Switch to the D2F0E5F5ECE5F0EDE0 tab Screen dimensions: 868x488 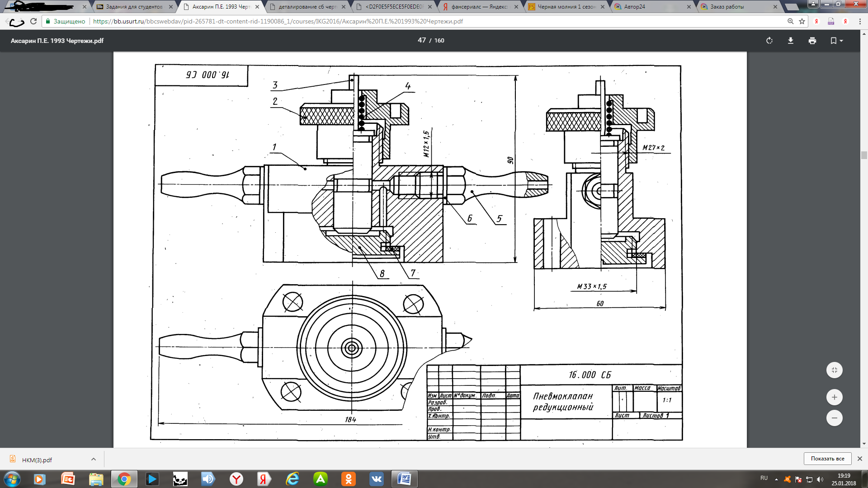394,7
